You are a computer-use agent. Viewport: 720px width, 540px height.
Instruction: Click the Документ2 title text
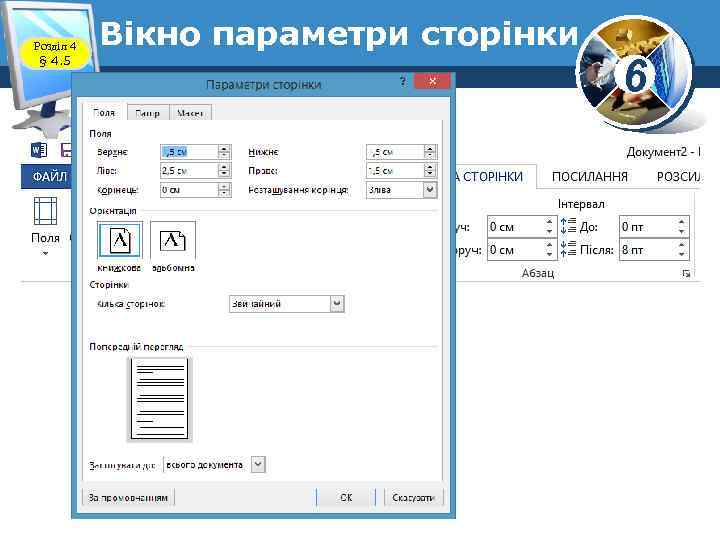pyautogui.click(x=664, y=152)
